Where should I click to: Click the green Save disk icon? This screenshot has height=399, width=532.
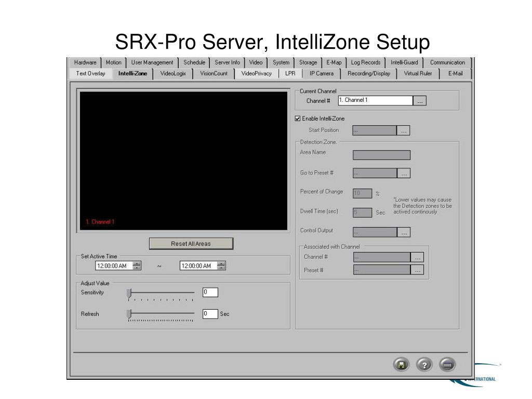point(402,365)
